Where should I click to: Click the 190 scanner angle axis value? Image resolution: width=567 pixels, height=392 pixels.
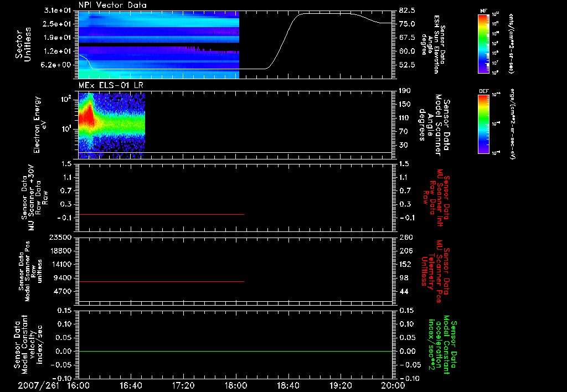(405, 90)
